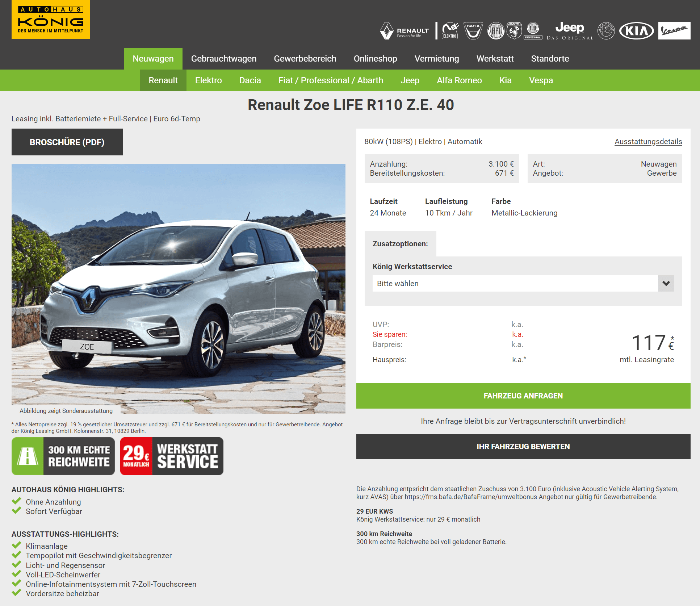
Task: Choose Alfa Romeo in the green bar
Action: (459, 80)
